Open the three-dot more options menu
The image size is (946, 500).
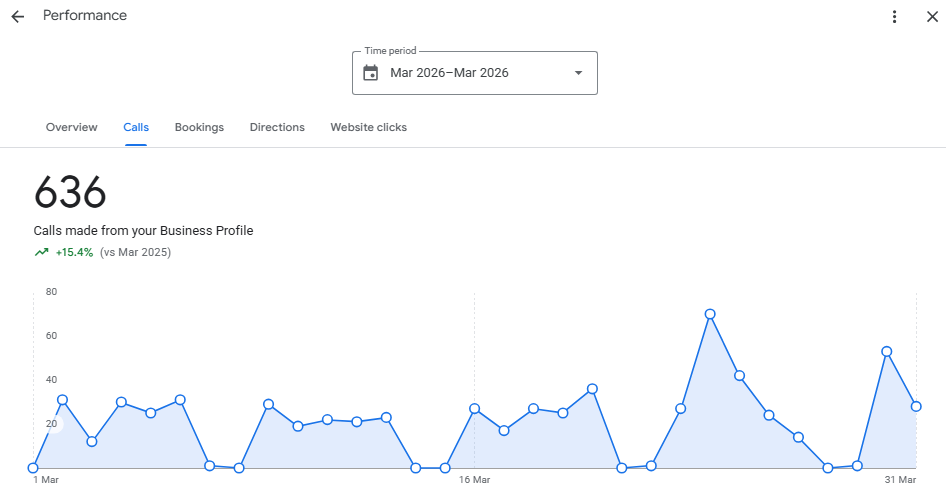coord(894,16)
